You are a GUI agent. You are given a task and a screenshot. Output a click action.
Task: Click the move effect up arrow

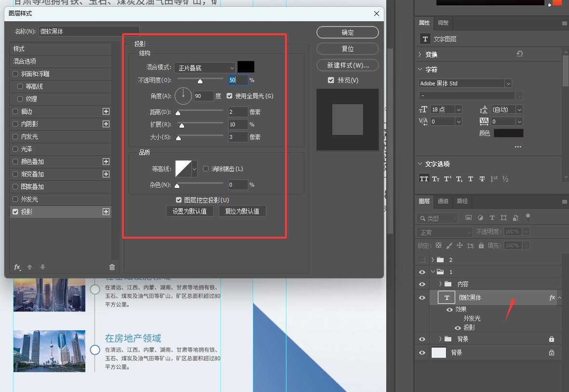tap(30, 267)
